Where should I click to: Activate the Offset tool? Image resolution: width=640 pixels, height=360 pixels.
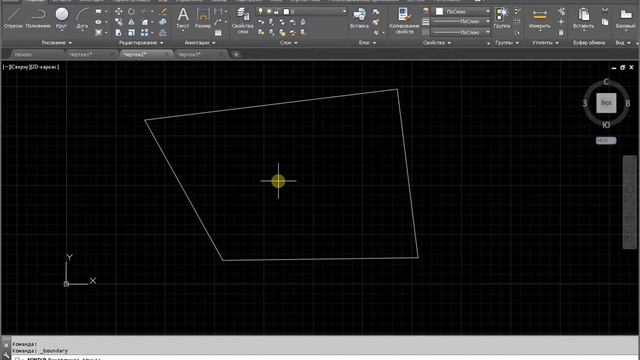click(x=163, y=32)
